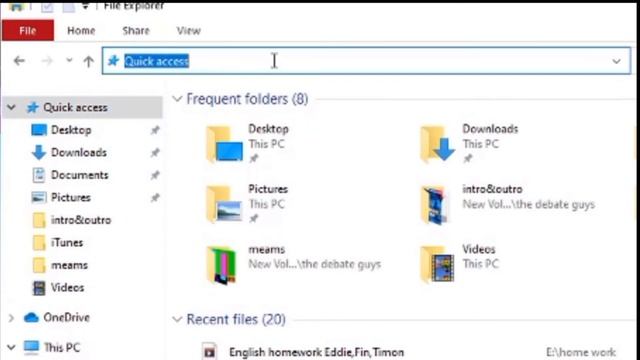Select the meams frequent folder icon
Image resolution: width=640 pixels, height=360 pixels.
click(222, 265)
